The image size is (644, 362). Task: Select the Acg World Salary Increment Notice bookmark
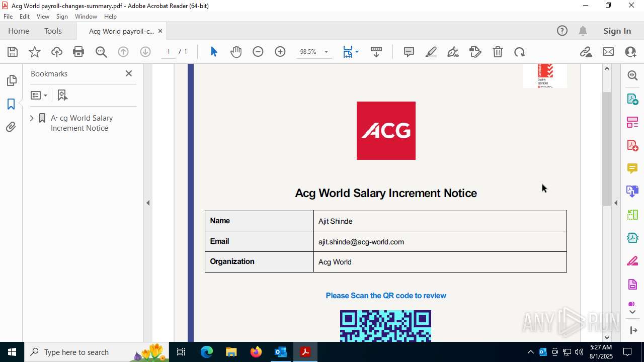[82, 123]
